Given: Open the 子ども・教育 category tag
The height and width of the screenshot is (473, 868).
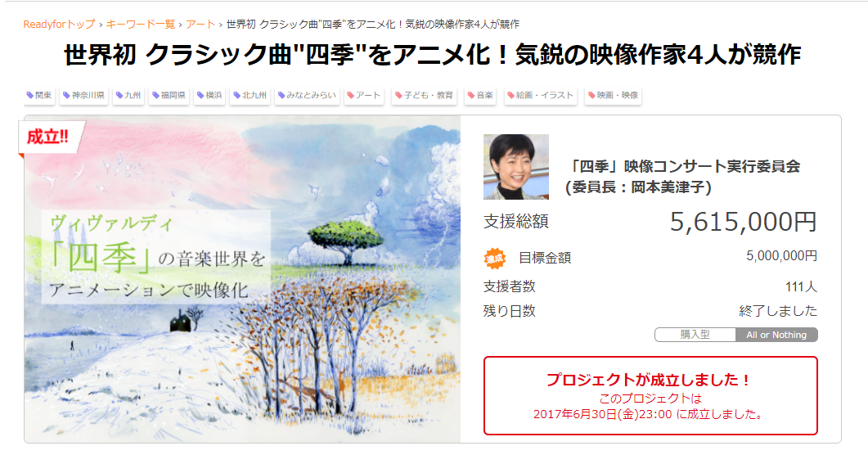Looking at the screenshot, I should point(424,95).
